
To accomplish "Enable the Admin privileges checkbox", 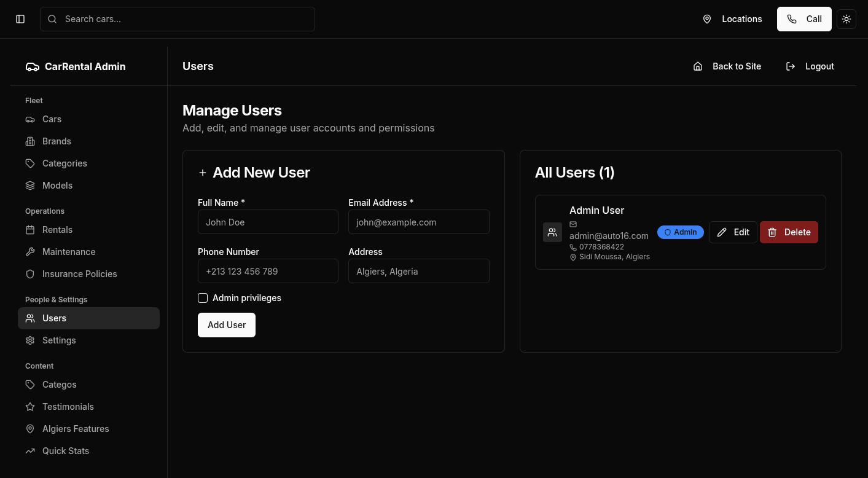I will pos(203,298).
